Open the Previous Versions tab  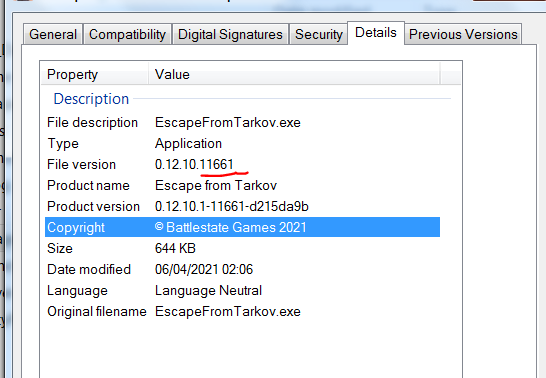463,34
